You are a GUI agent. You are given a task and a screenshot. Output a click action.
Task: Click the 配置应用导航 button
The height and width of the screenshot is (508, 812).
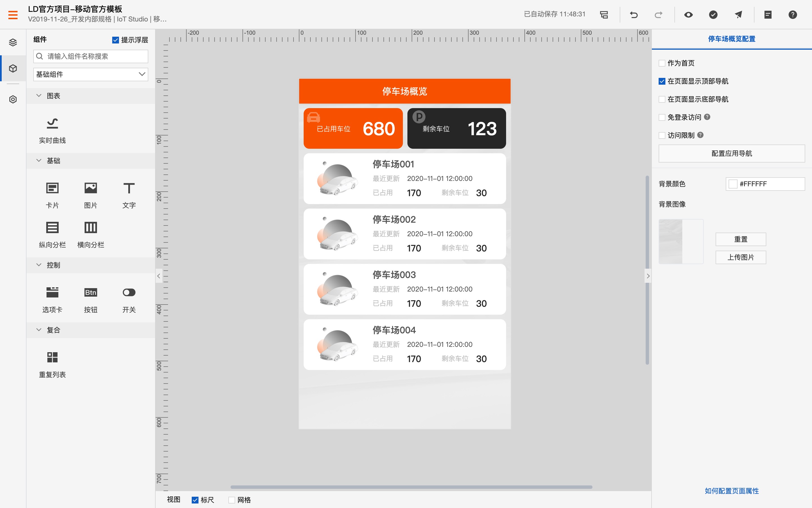click(731, 154)
